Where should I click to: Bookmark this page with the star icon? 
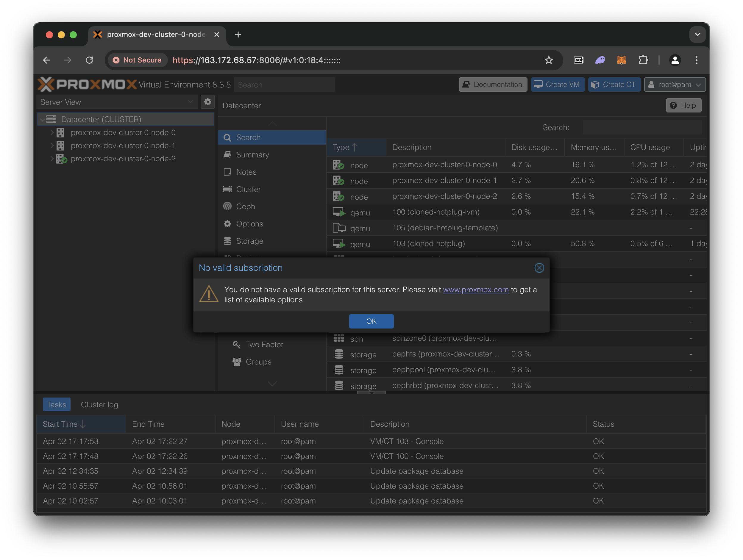pos(549,60)
